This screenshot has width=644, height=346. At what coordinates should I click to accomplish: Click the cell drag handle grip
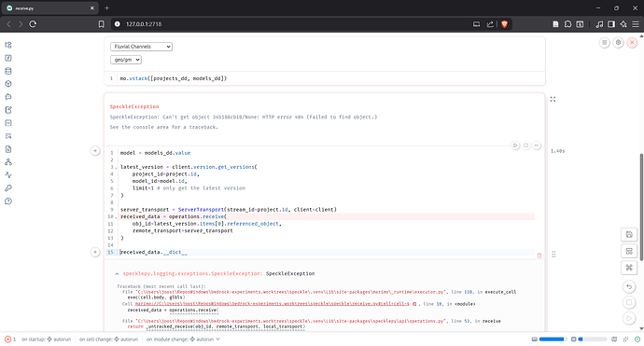click(553, 255)
